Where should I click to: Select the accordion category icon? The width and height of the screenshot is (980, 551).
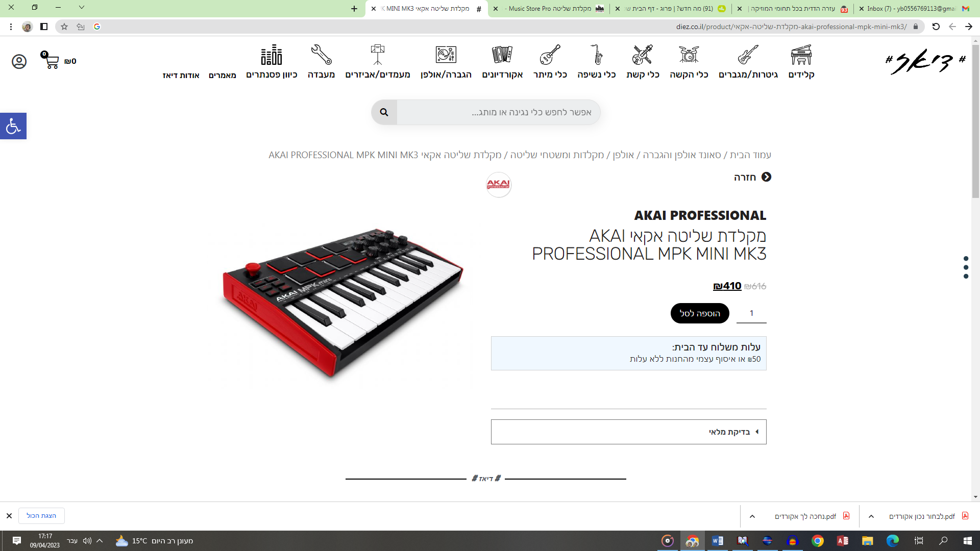[x=502, y=55]
